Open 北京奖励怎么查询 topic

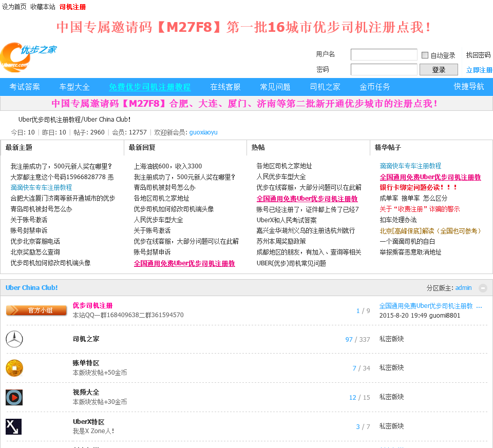point(35,252)
